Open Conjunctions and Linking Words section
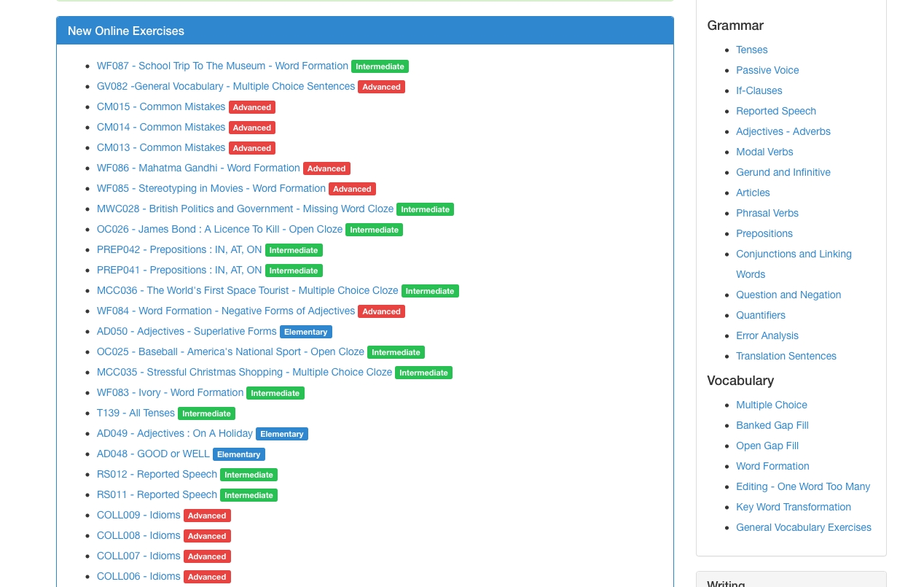 pyautogui.click(x=794, y=254)
